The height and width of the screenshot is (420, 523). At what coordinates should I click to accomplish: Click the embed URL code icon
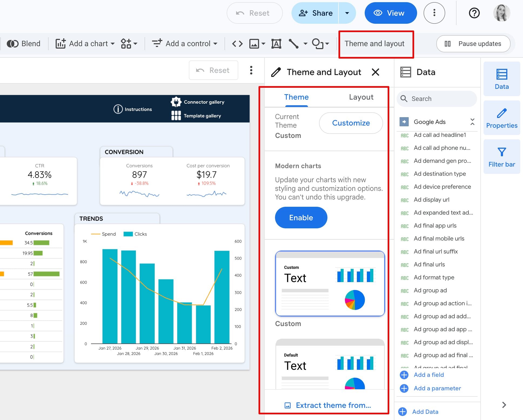237,44
